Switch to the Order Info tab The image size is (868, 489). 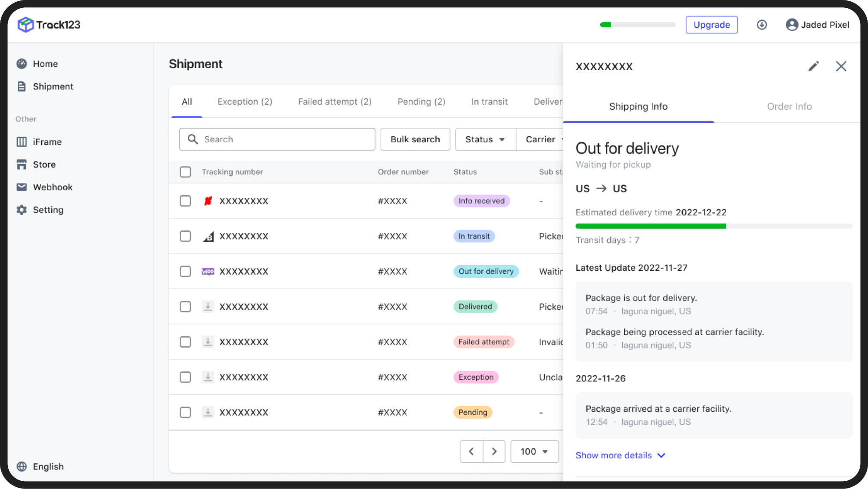(789, 106)
